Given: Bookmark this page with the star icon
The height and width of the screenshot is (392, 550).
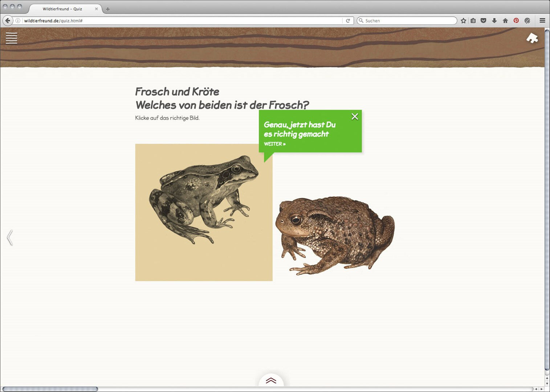Looking at the screenshot, I should point(463,21).
